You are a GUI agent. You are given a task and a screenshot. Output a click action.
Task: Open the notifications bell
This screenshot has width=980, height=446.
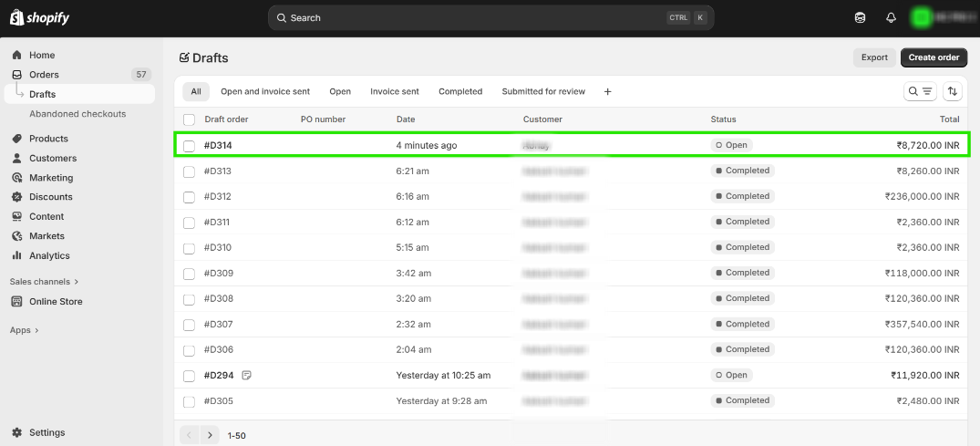point(891,18)
